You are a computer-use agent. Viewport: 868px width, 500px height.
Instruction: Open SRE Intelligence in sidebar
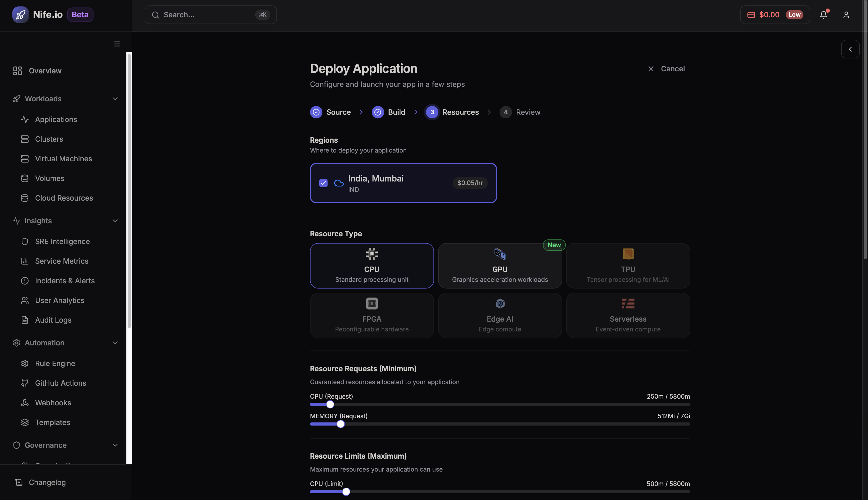(x=62, y=241)
